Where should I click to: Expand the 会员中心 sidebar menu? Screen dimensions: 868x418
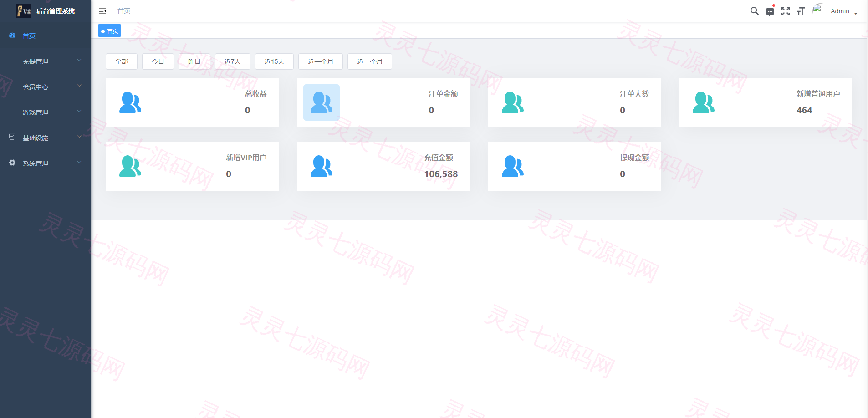[46, 87]
